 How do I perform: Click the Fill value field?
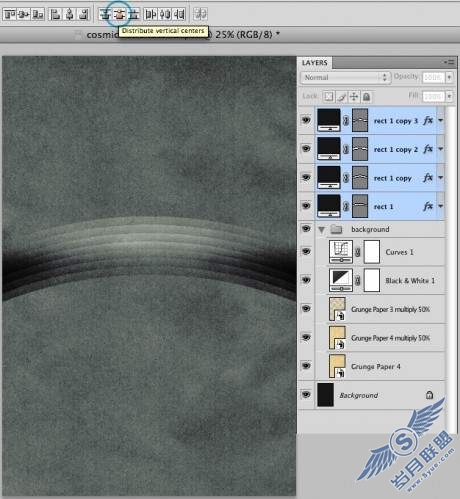click(x=433, y=97)
